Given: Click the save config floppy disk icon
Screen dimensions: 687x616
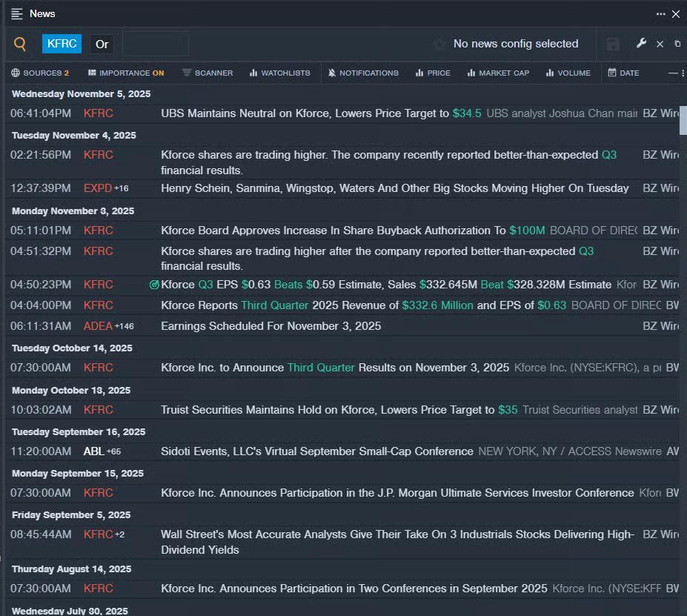Looking at the screenshot, I should [x=613, y=44].
